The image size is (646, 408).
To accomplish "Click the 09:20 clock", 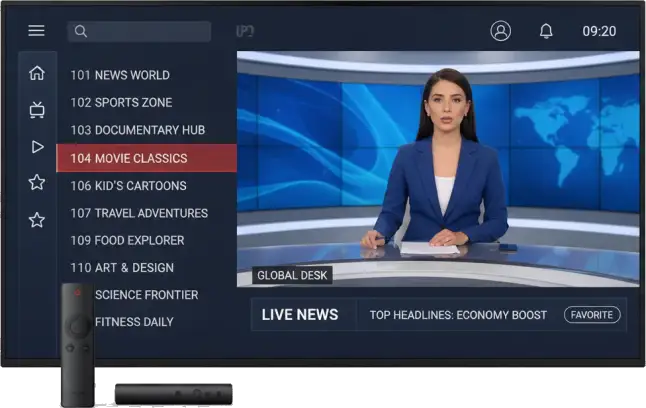I will click(599, 31).
